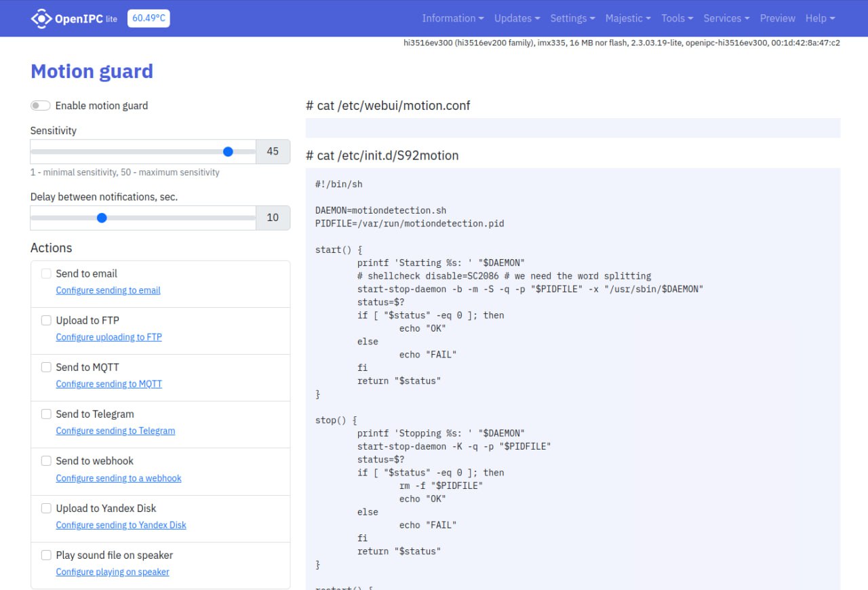
Task: Tick the Upload to FTP checkbox
Action: point(46,320)
